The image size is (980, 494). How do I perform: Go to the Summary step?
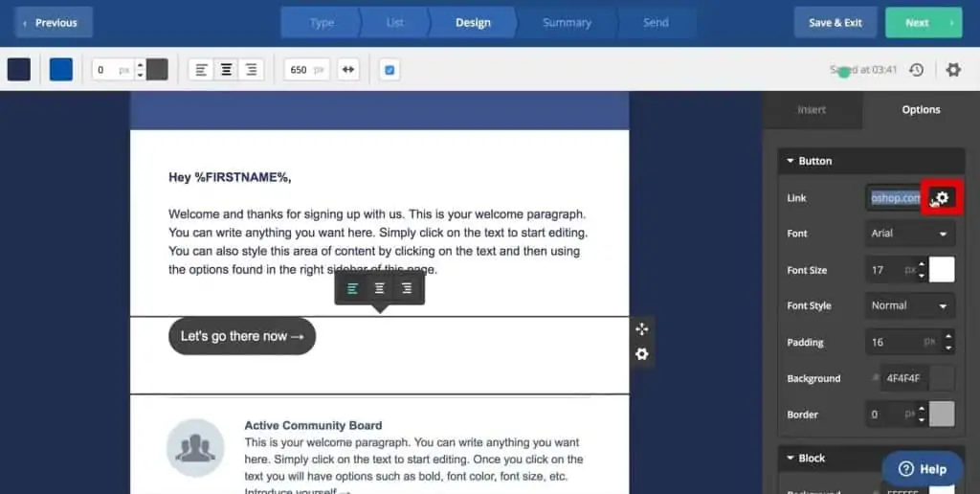tap(567, 22)
